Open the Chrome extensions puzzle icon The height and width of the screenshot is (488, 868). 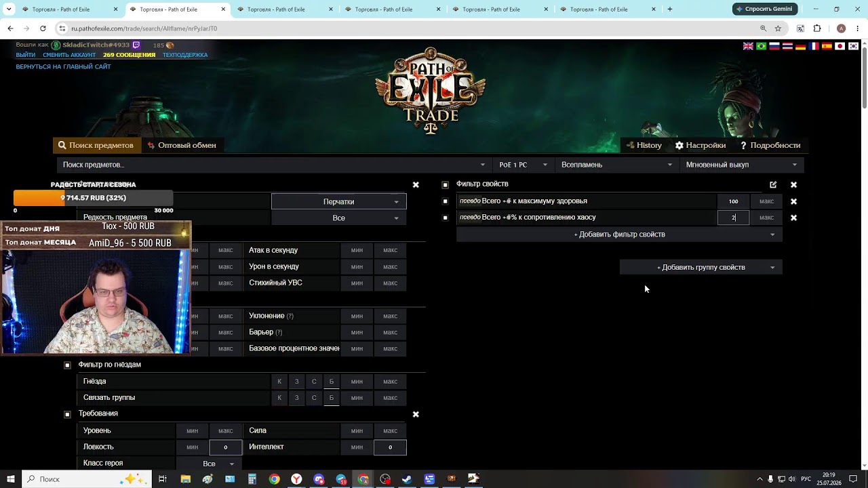click(x=817, y=28)
